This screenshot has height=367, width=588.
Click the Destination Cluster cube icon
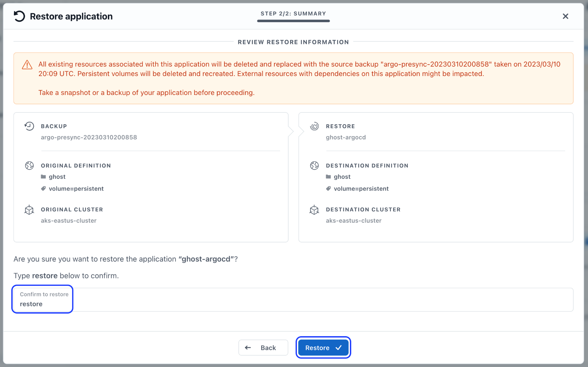(314, 210)
